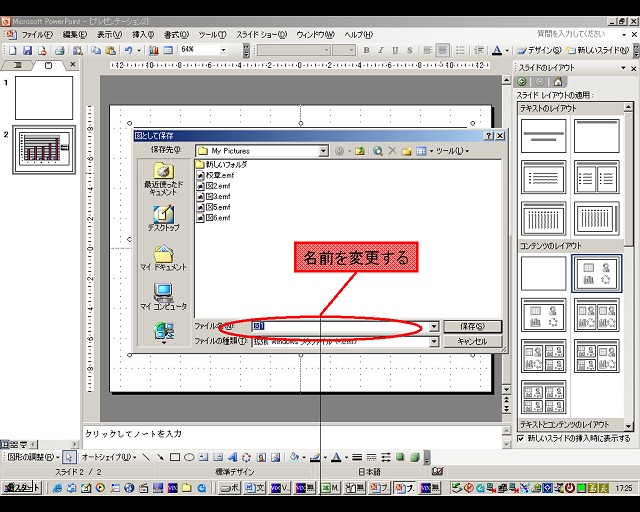Select the file 図2.emf
This screenshot has height=512, width=640.
(213, 186)
